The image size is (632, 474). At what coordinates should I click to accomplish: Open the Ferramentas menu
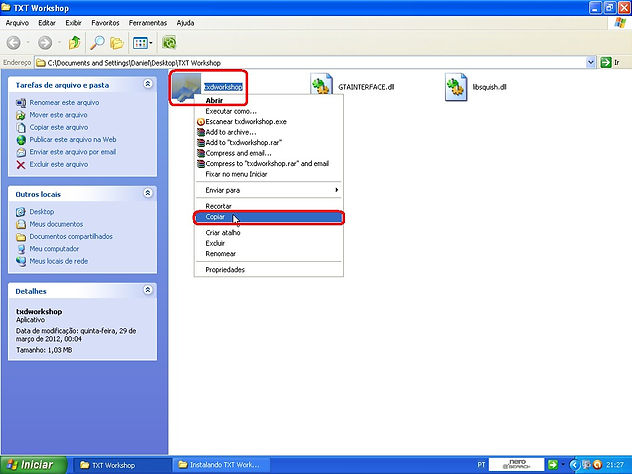pos(148,23)
